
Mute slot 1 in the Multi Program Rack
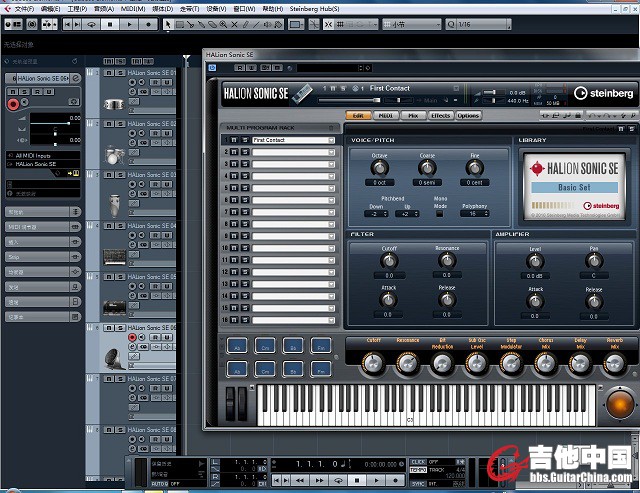tap(235, 141)
